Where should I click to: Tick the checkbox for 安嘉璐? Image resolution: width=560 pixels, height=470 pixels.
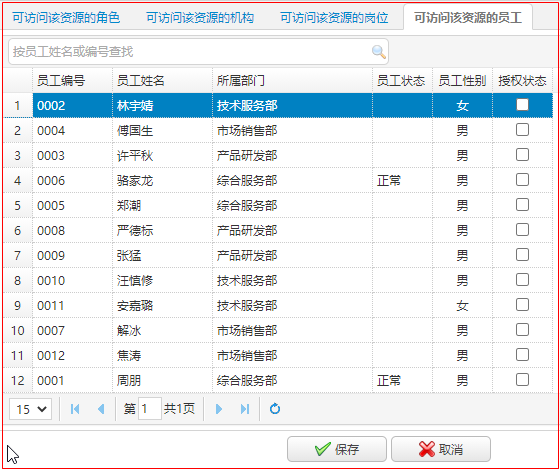(522, 305)
